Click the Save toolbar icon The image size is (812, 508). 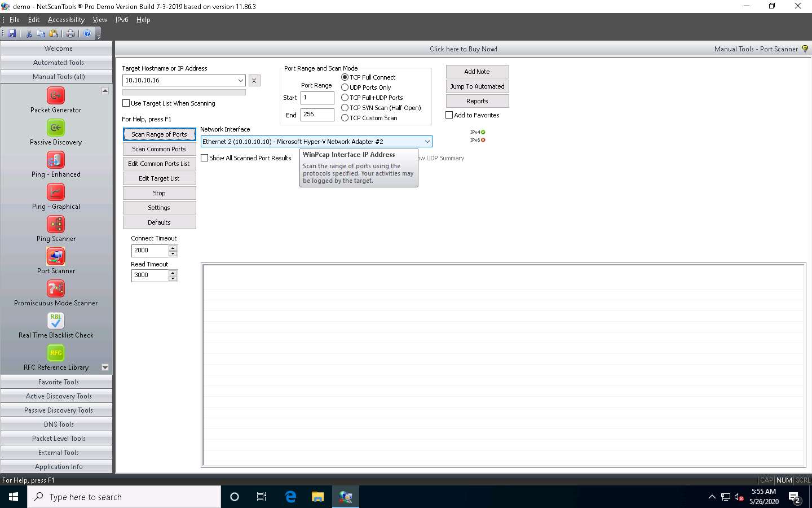click(x=12, y=34)
